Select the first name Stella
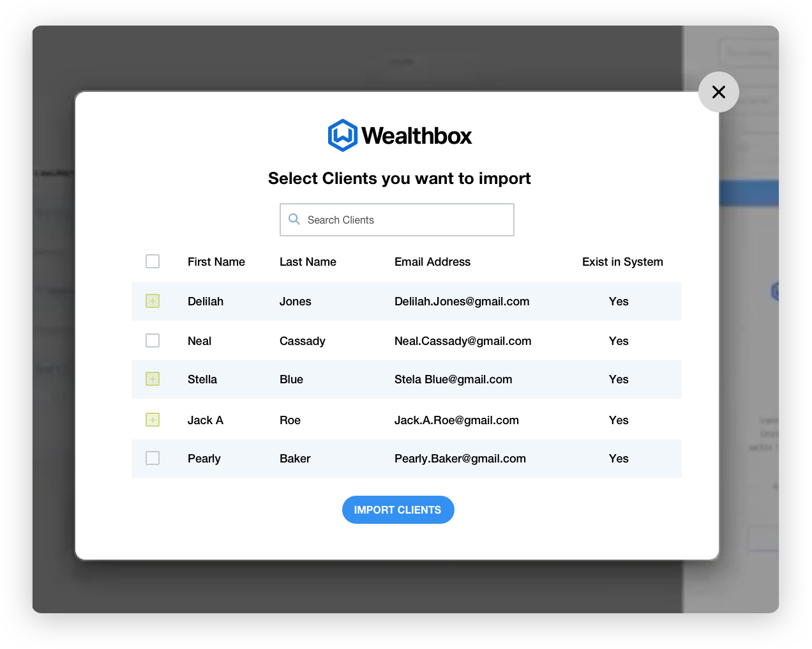Screen dimensions: 812x649 coord(202,379)
